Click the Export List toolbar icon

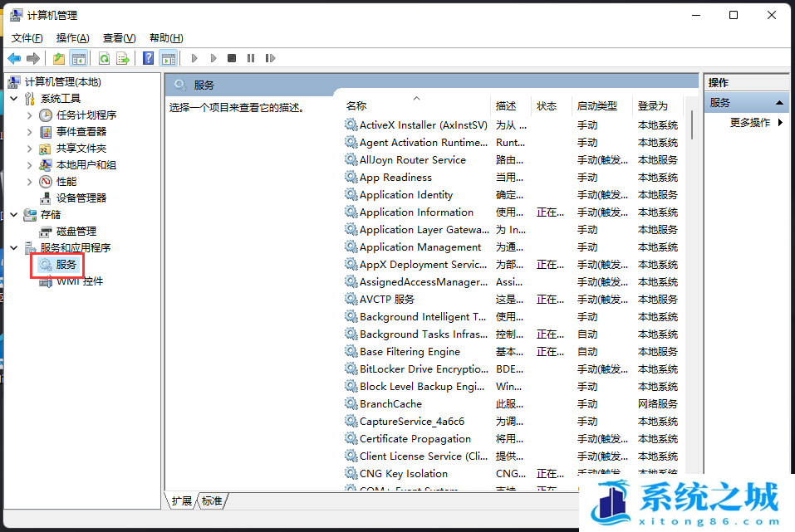[x=123, y=58]
